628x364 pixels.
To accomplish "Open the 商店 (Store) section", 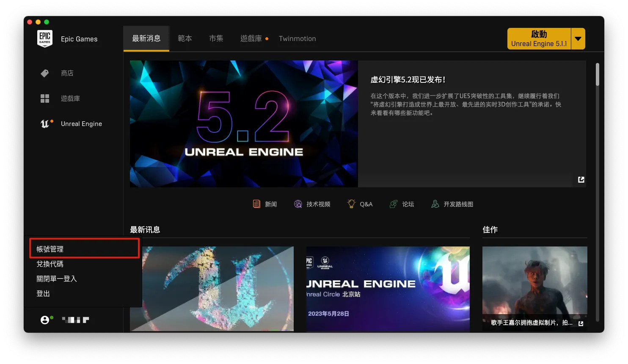I will pyautogui.click(x=67, y=73).
